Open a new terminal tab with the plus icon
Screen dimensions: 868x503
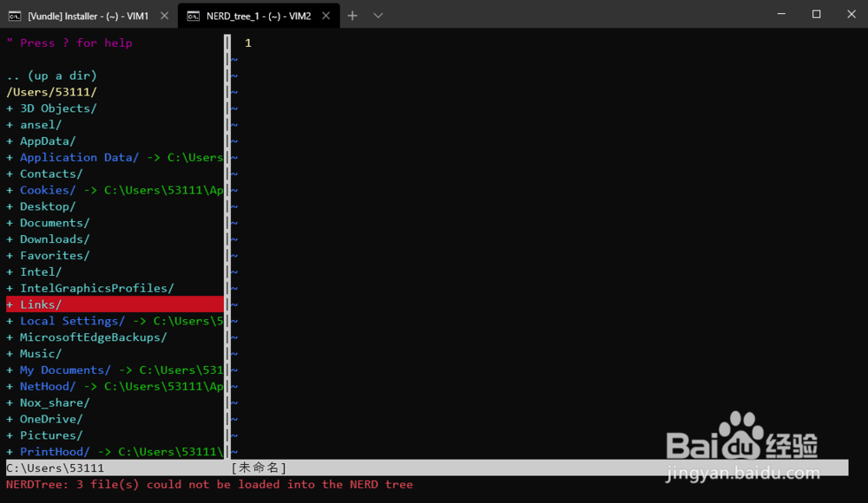click(352, 15)
